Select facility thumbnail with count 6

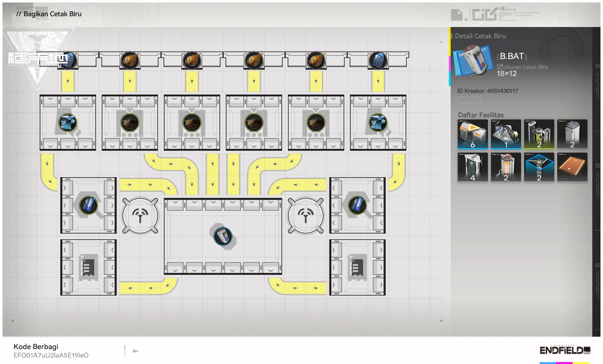(x=473, y=134)
